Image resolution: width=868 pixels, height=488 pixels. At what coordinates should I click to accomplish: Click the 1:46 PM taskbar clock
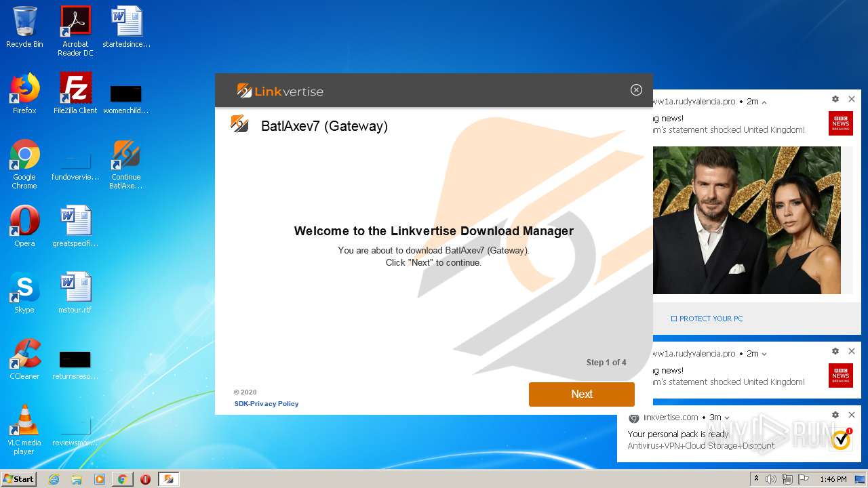tap(833, 479)
